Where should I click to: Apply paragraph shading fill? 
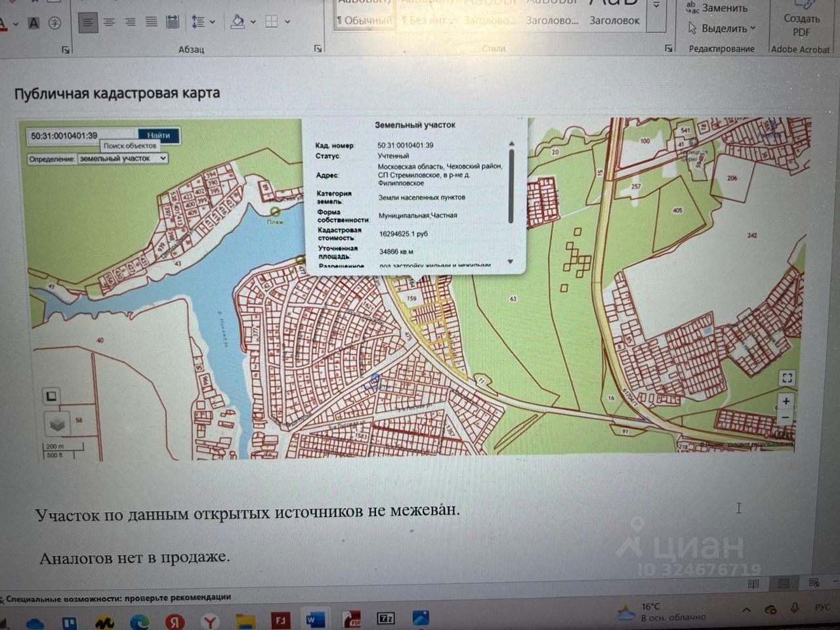coord(238,22)
